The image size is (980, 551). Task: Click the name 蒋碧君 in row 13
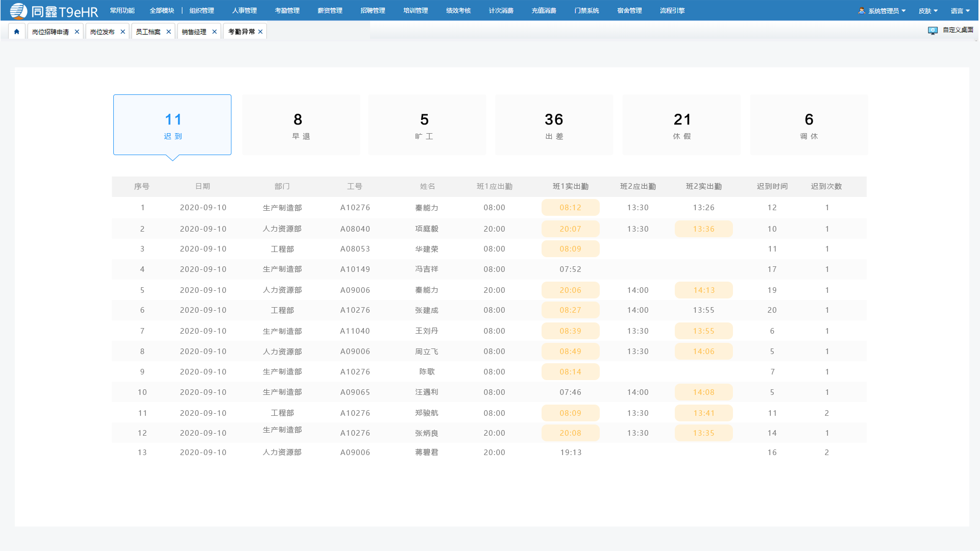click(x=427, y=453)
